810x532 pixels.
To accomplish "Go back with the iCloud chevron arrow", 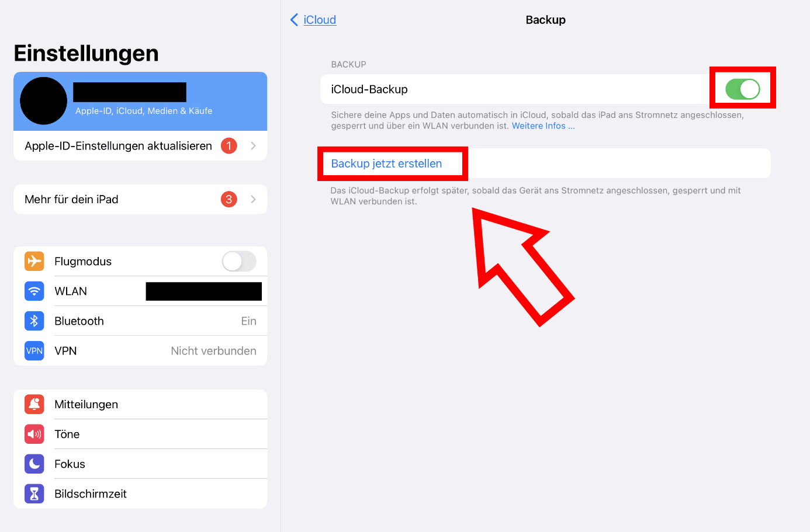I will [294, 20].
